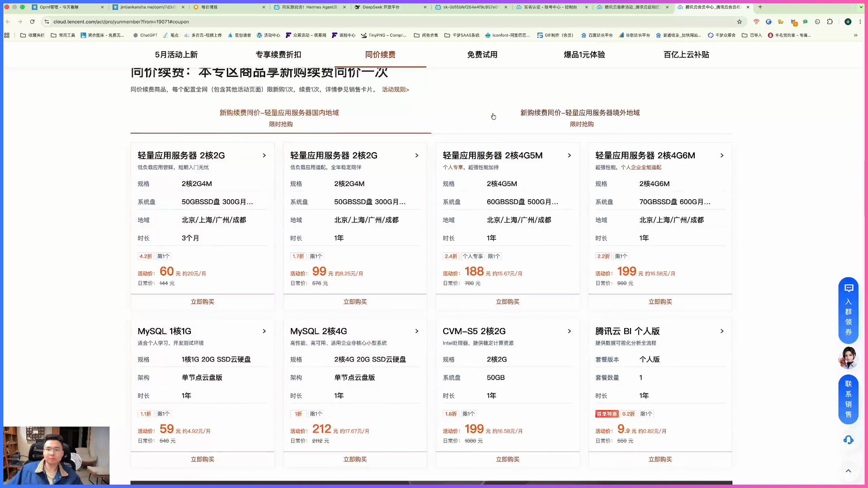Image resolution: width=868 pixels, height=488 pixels.
Task: Bookmark this page with the star icon
Action: click(739, 22)
